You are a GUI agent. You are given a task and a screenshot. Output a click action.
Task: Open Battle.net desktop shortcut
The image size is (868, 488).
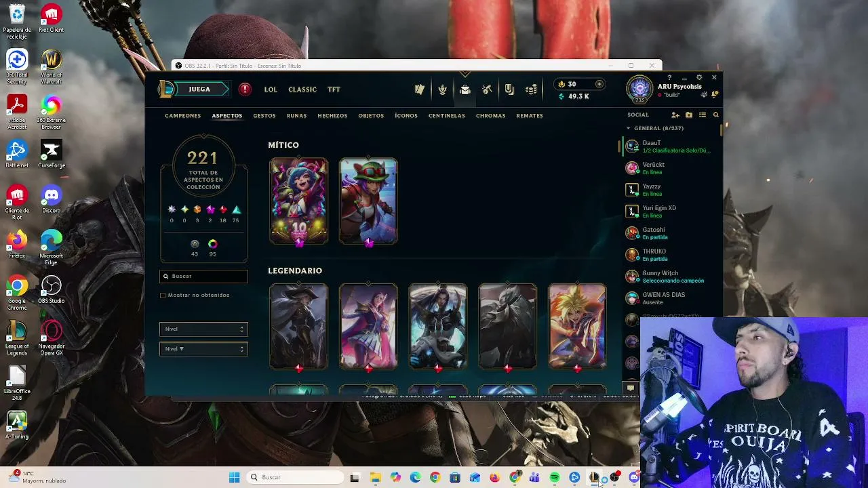click(x=17, y=155)
